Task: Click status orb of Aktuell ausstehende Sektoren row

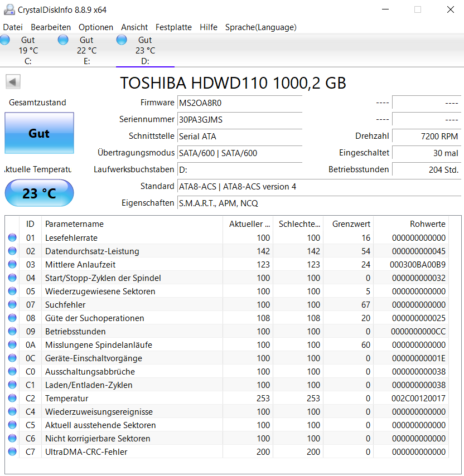Action: tap(12, 425)
